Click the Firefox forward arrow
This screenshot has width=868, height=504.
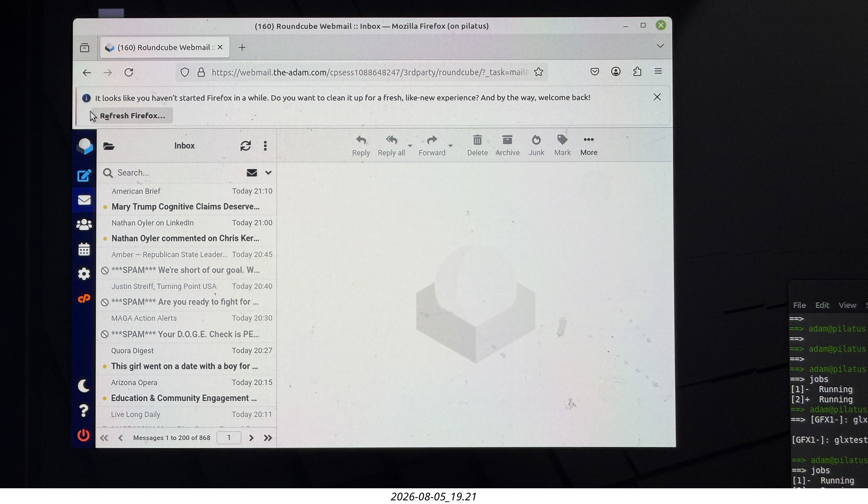point(108,72)
